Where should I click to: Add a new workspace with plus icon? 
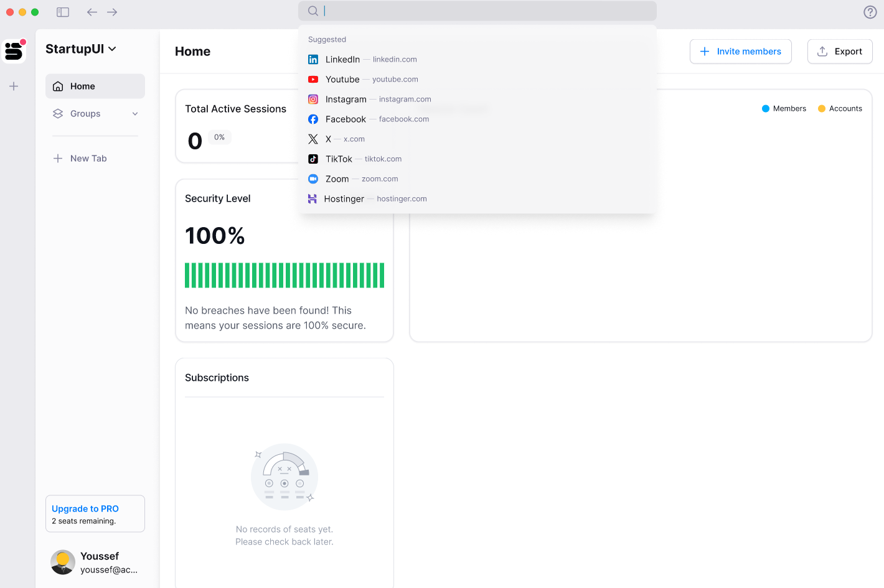click(x=14, y=86)
